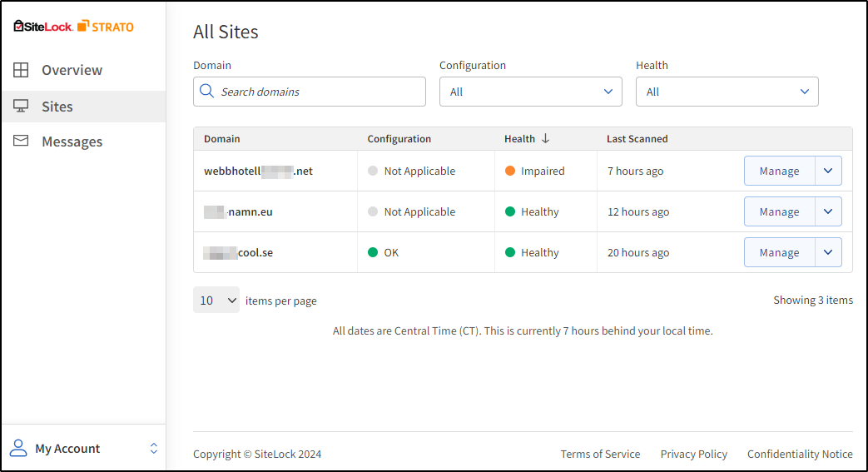Sort by Last Scanned column header
This screenshot has width=868, height=472.
coord(637,138)
